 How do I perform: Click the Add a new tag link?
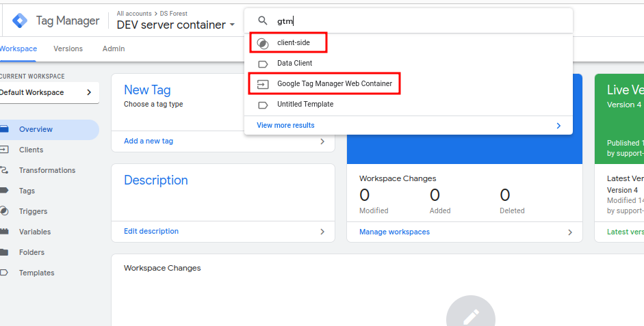coord(149,141)
